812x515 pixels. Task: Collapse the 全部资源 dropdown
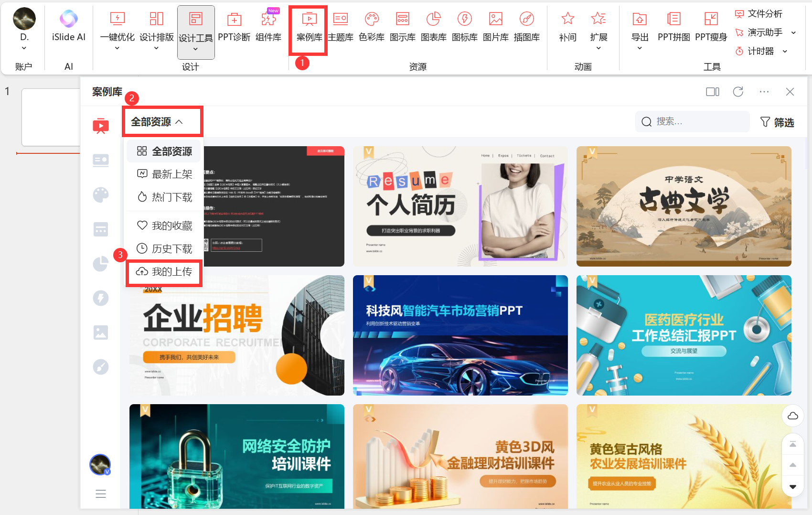[x=158, y=122]
